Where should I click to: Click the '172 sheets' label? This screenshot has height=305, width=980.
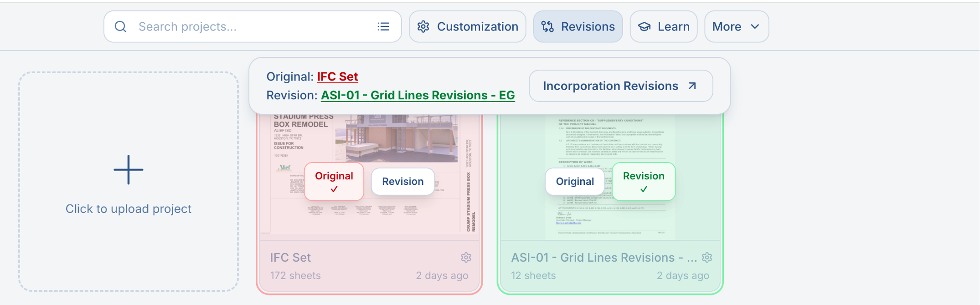point(295,276)
